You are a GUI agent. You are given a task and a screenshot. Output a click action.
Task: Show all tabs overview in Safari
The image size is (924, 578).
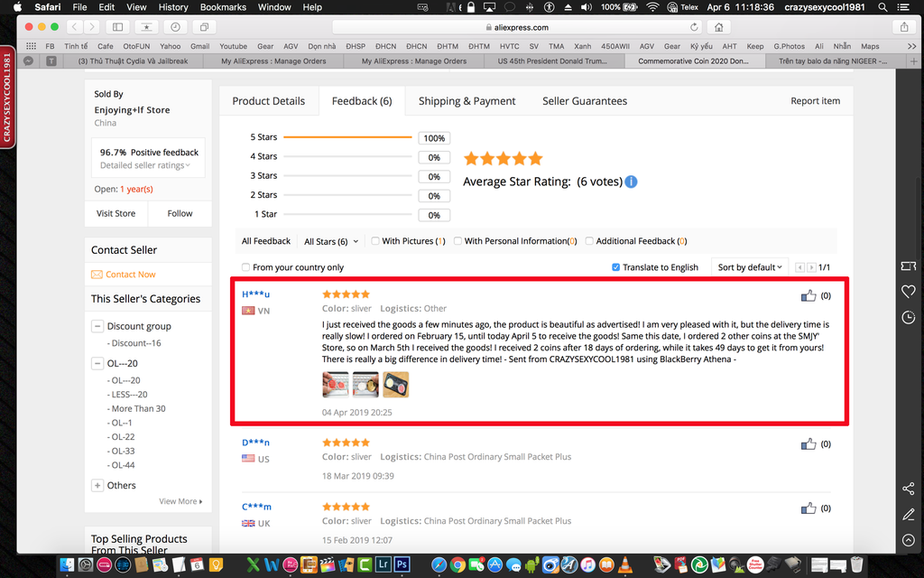pos(204,26)
